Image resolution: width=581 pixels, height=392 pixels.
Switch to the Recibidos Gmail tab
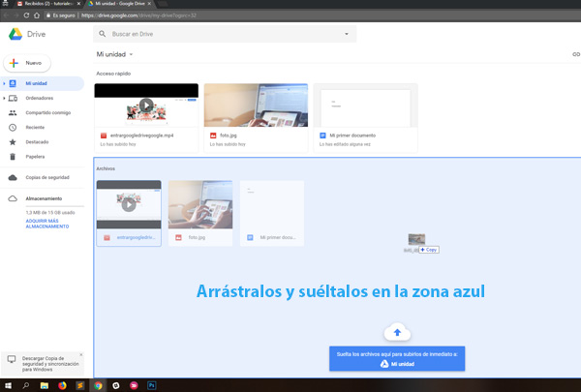pyautogui.click(x=44, y=4)
